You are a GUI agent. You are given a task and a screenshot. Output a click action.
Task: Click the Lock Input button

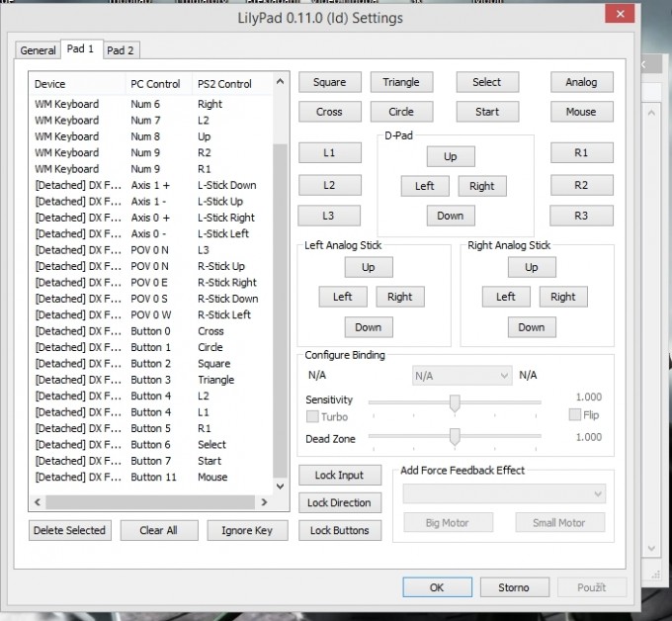click(x=340, y=476)
